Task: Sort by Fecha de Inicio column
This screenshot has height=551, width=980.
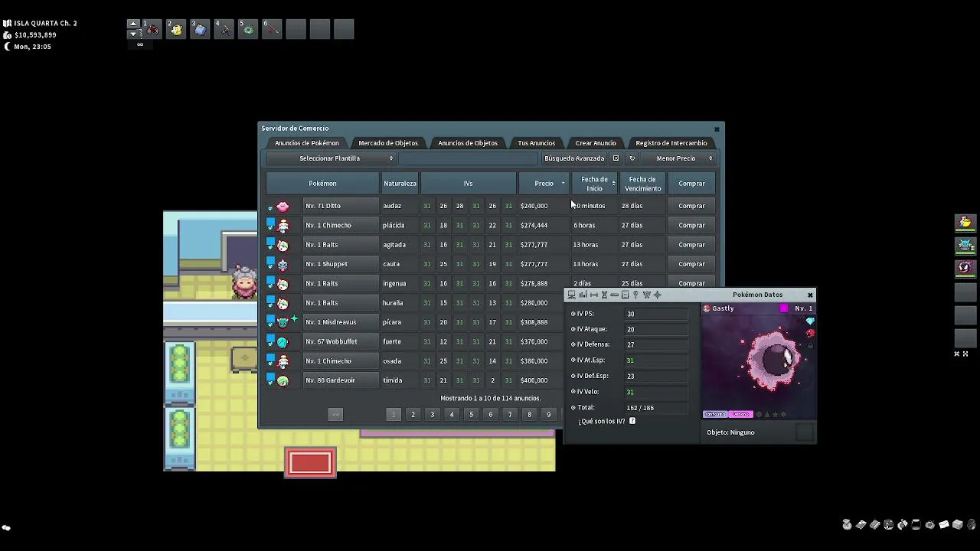Action: tap(595, 184)
